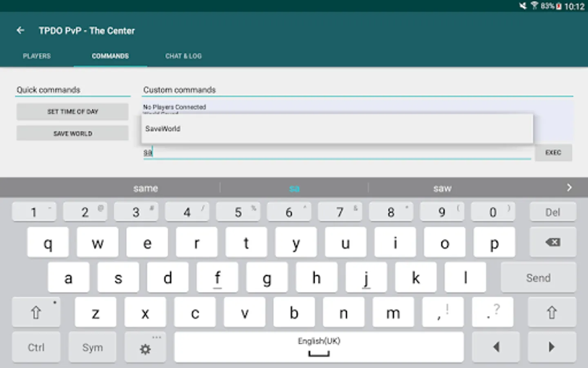Toggle the Ctrl key
588x368 pixels.
pyautogui.click(x=36, y=347)
